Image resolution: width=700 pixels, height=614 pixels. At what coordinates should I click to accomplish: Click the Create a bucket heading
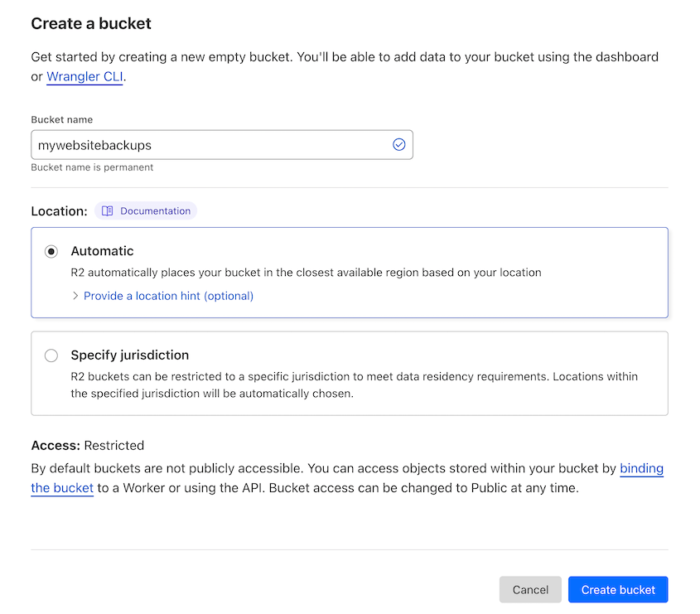[91, 23]
